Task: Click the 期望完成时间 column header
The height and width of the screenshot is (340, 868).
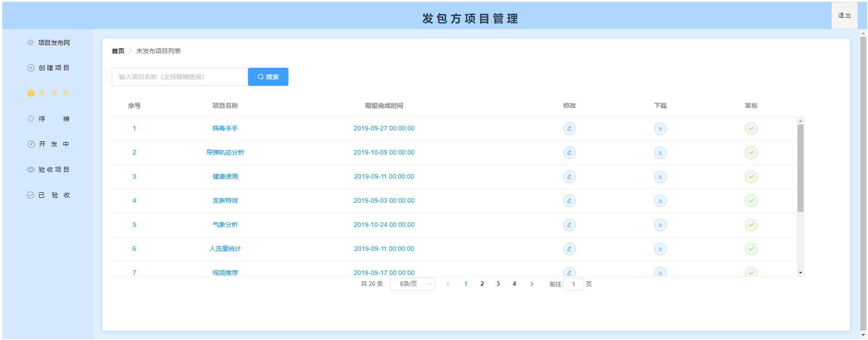Action: pyautogui.click(x=384, y=106)
